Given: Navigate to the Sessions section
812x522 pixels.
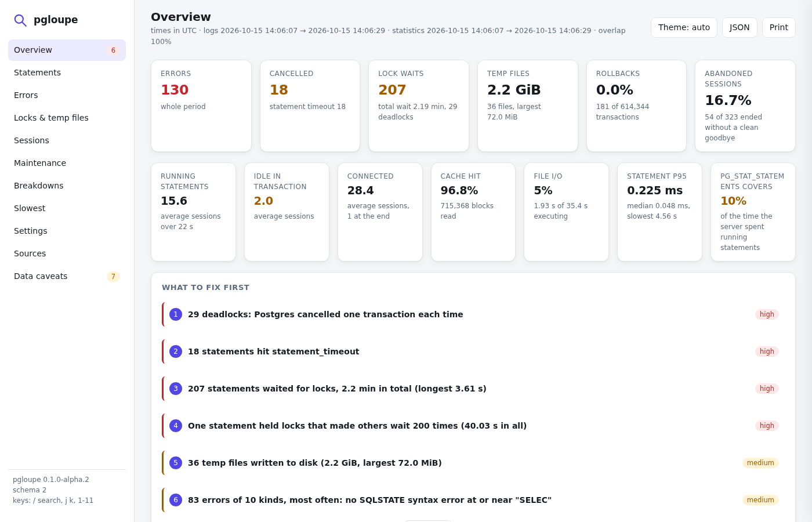Looking at the screenshot, I should pos(67,140).
